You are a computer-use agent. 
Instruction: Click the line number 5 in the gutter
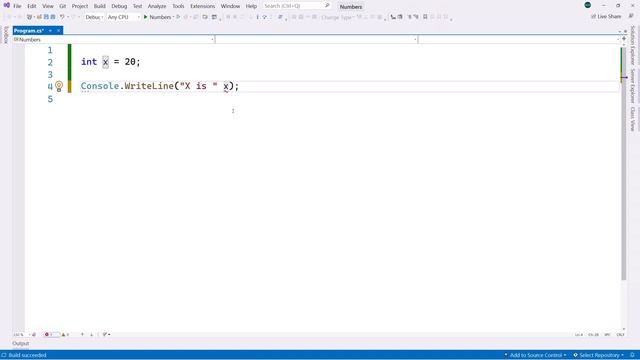[50, 99]
